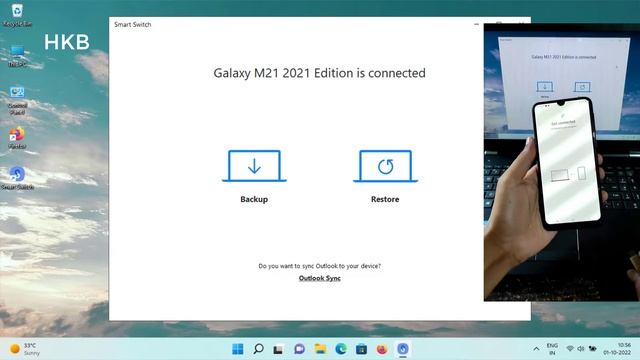Viewport: 640px width, 360px height.
Task: Select the This PC desktop icon
Action: point(17,56)
